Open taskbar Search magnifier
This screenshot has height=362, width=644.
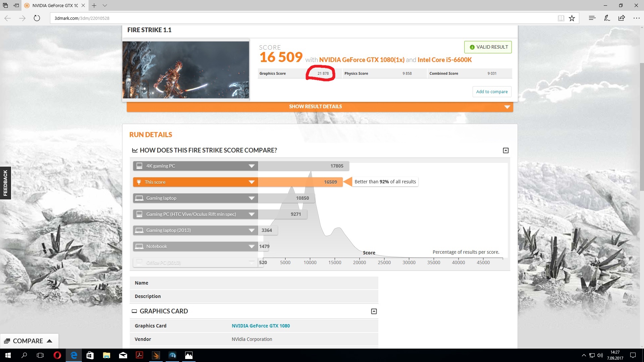point(24,355)
